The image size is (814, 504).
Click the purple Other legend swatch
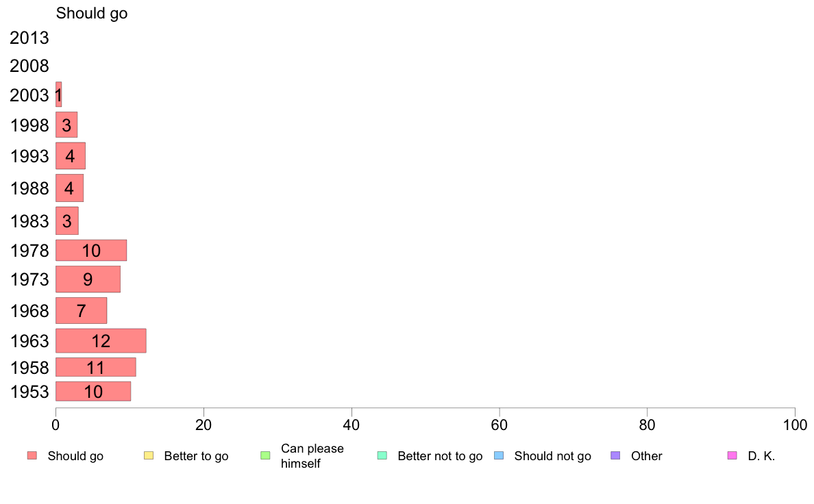coord(615,456)
